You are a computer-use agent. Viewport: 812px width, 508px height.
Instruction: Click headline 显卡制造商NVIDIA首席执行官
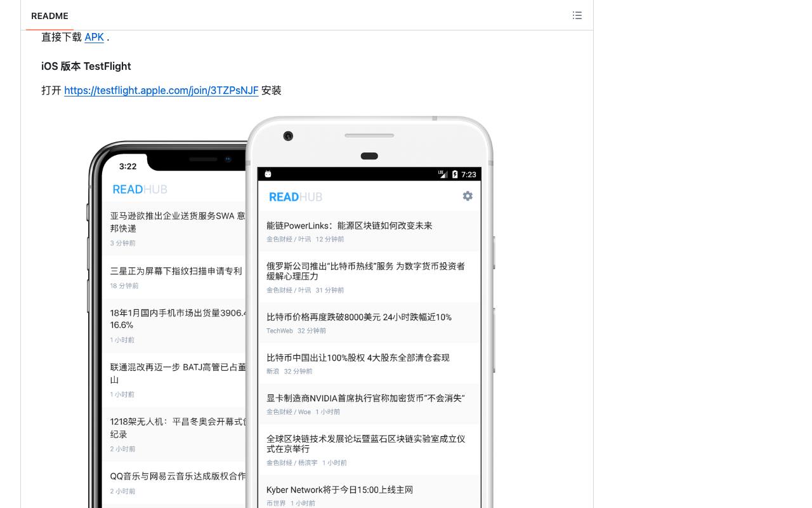(x=365, y=398)
